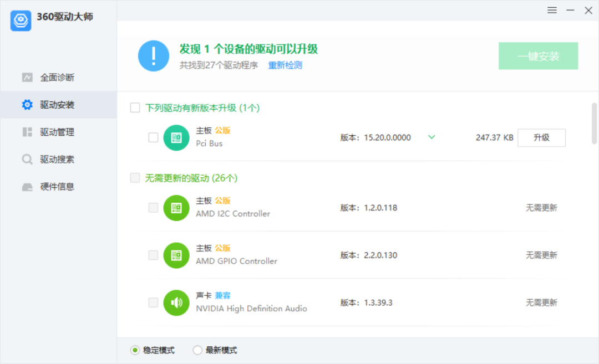Screen dimensions: 599x364
Task: Check the 无需更新的驱动 group checkbox
Action: [x=135, y=178]
